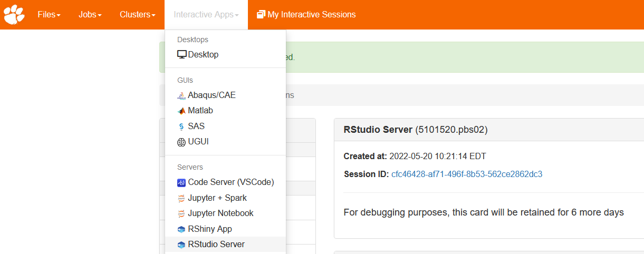This screenshot has width=644, height=254.
Task: Select Abaqus/CAE from the menu
Action: tap(226, 95)
